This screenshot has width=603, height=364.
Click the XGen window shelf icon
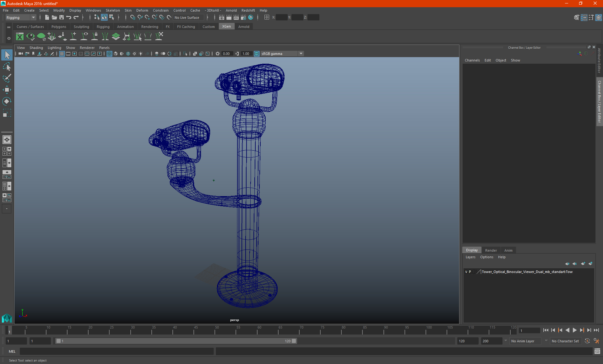[x=20, y=37]
